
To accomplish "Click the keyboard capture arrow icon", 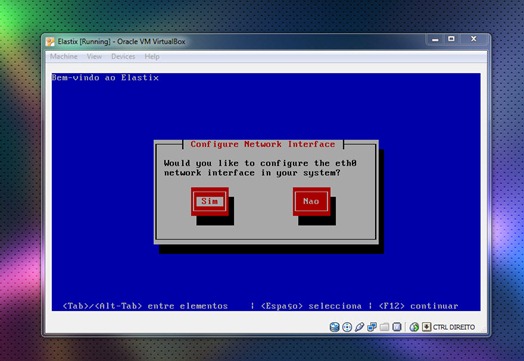I will [426, 327].
